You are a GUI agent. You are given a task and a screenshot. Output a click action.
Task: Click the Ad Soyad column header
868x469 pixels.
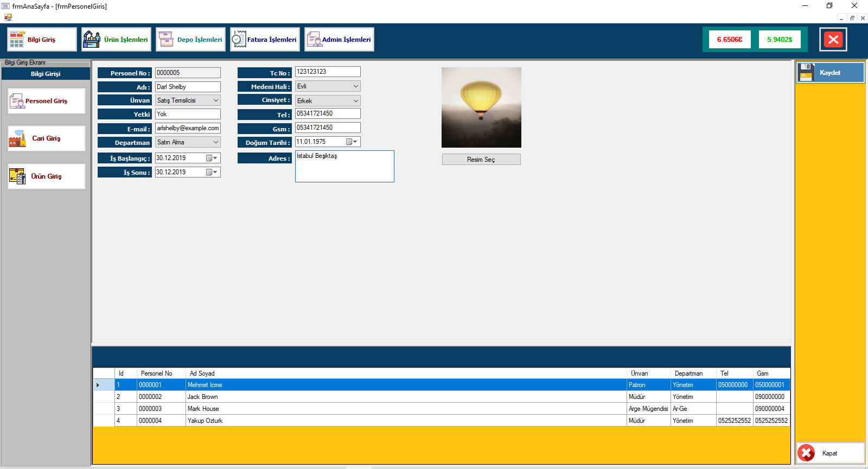pyautogui.click(x=406, y=373)
